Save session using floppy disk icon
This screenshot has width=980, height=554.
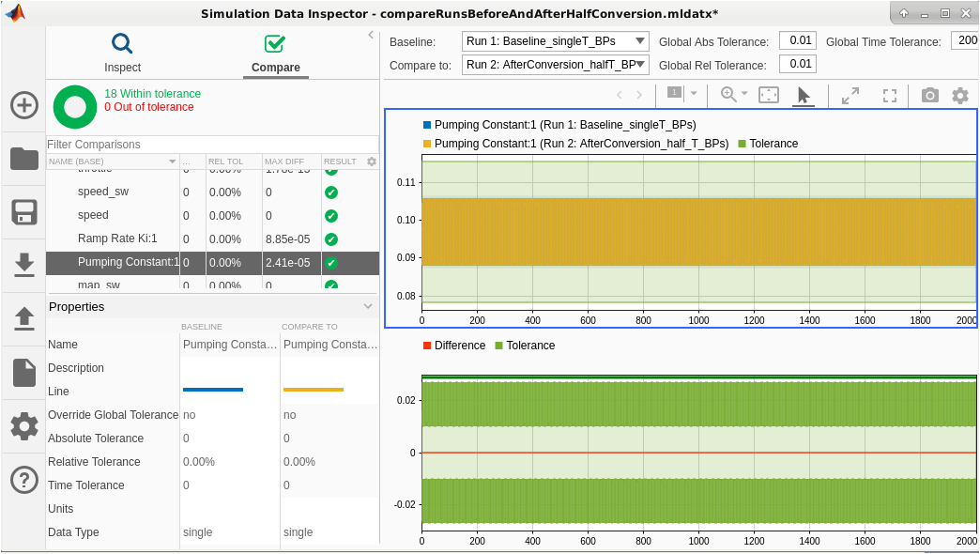[23, 211]
